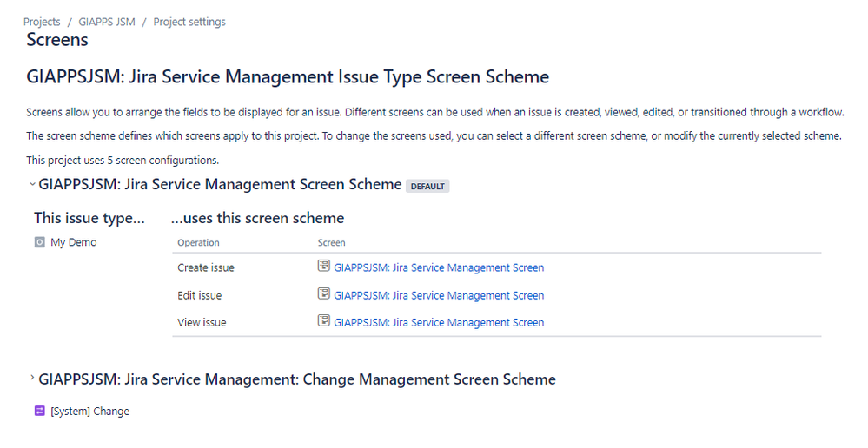Image resolution: width=868 pixels, height=448 pixels.
Task: Open the Edit issue screen link
Action: click(439, 295)
